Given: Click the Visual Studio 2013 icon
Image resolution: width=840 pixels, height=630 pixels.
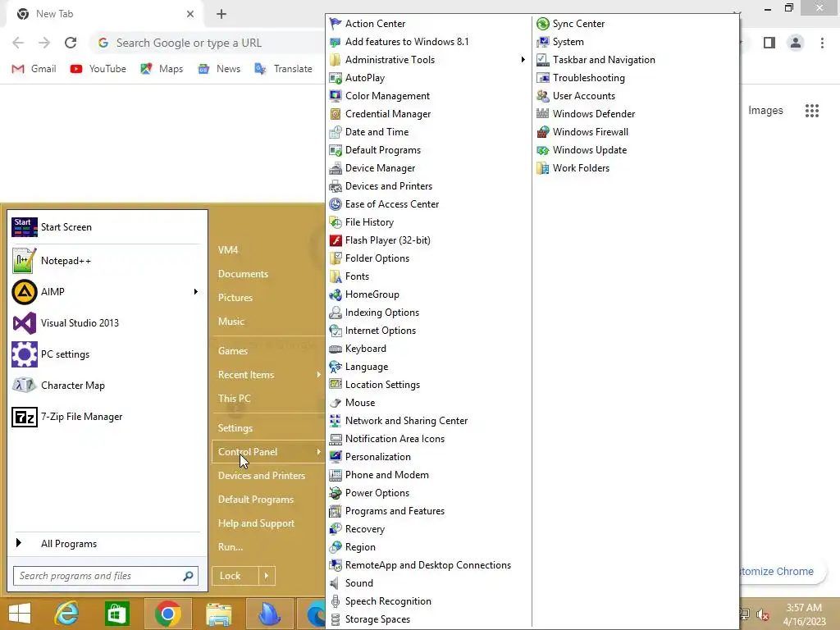Looking at the screenshot, I should [x=24, y=323].
